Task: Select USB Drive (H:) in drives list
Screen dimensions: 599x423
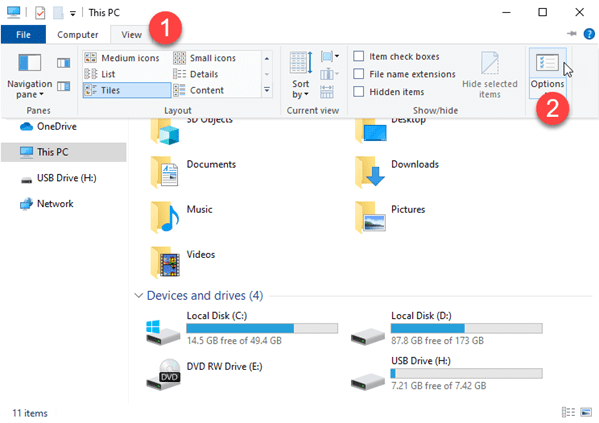Action: point(447,374)
